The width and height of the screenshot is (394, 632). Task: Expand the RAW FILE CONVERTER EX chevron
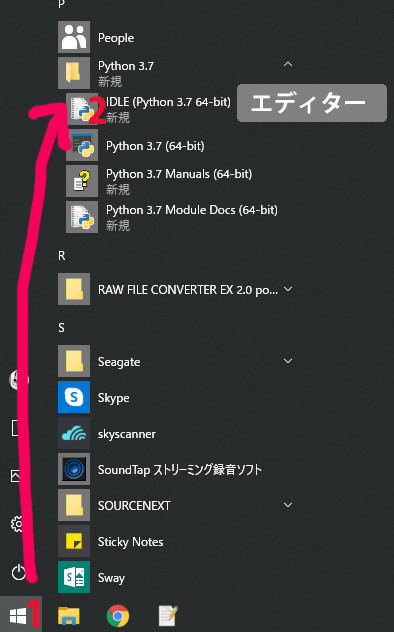tap(288, 289)
